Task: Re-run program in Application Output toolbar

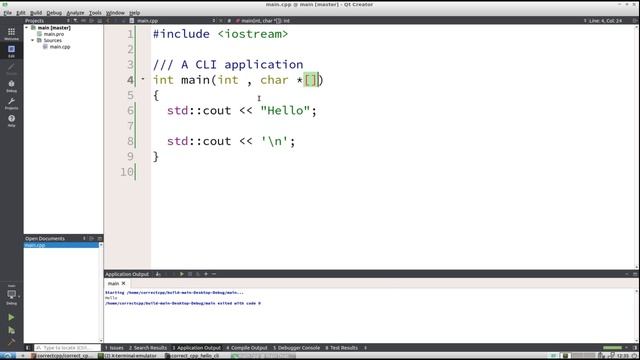Action: (x=182, y=274)
